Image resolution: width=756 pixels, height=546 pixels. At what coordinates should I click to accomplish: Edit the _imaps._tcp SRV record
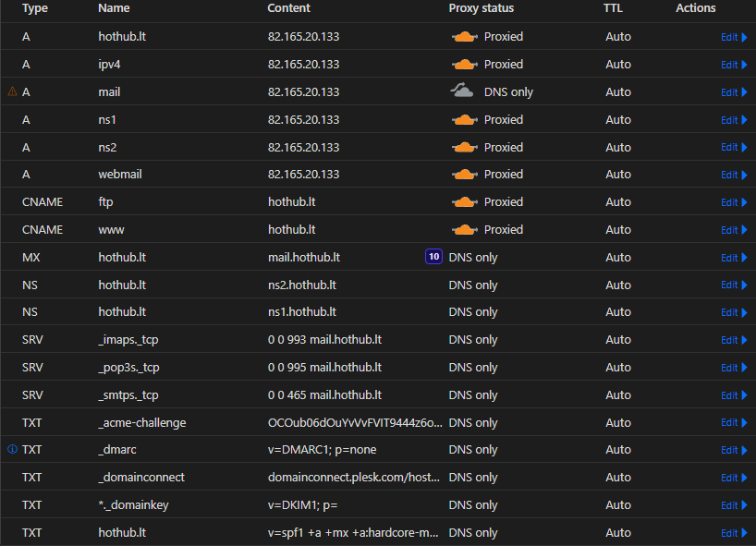point(734,340)
